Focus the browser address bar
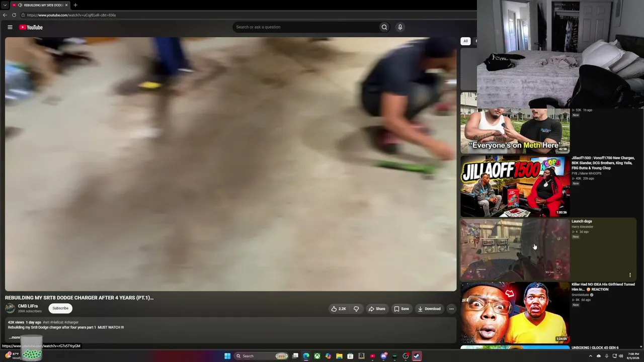The image size is (644, 362). [x=247, y=15]
